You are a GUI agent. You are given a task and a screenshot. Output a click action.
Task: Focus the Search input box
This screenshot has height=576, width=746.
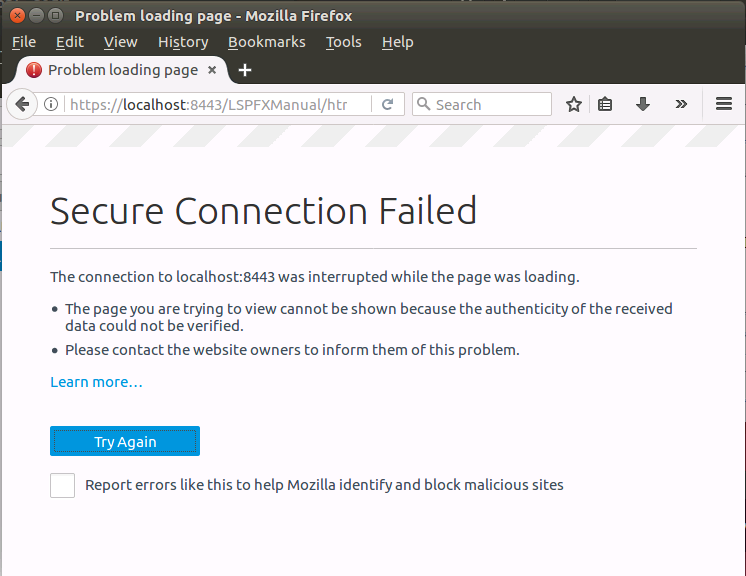coord(490,104)
